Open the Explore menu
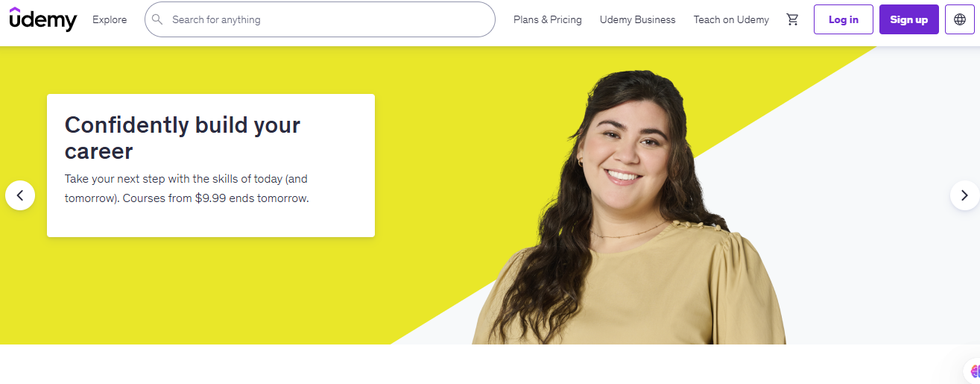 coord(110,19)
